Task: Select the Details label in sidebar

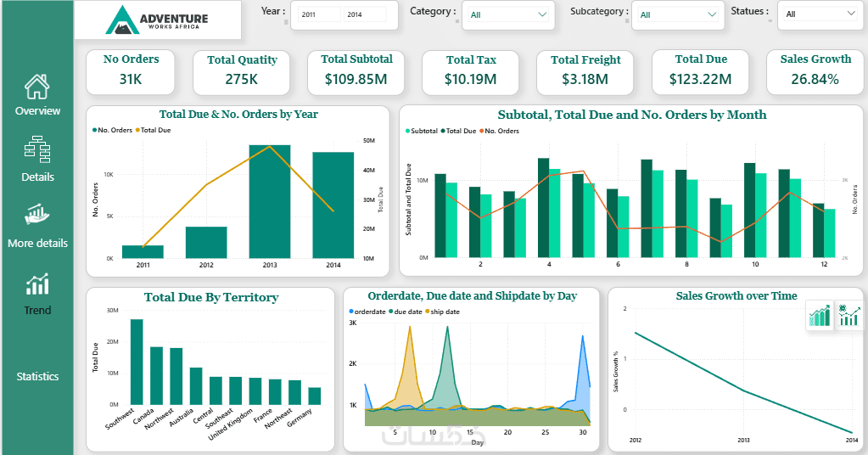Action: [x=37, y=177]
